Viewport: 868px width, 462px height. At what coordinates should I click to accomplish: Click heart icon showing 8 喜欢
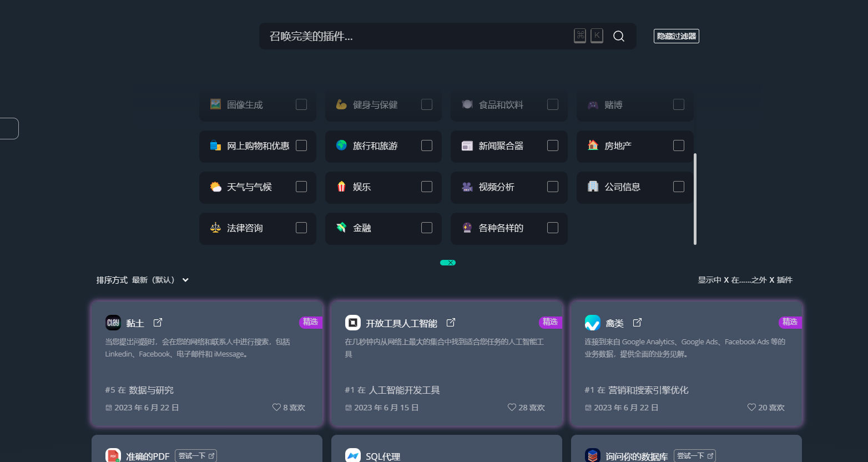276,407
